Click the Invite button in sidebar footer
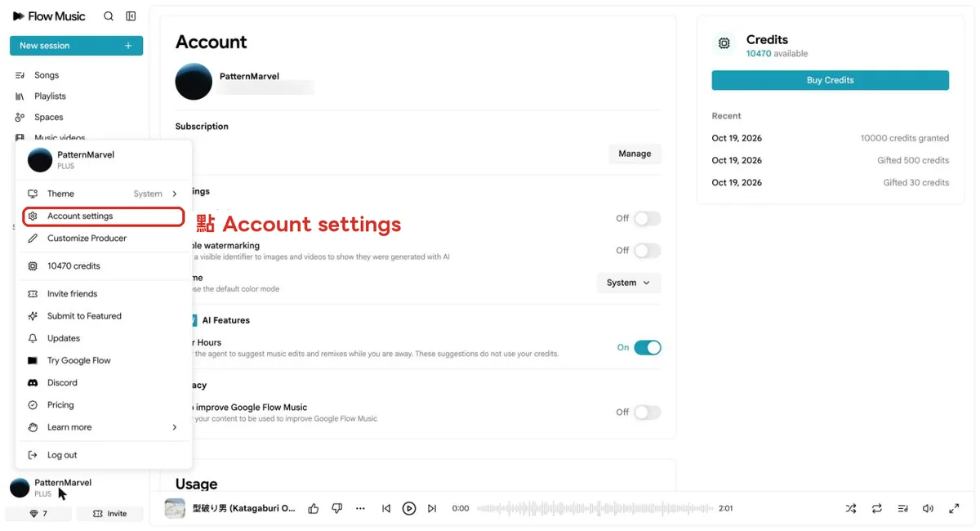 (x=110, y=514)
